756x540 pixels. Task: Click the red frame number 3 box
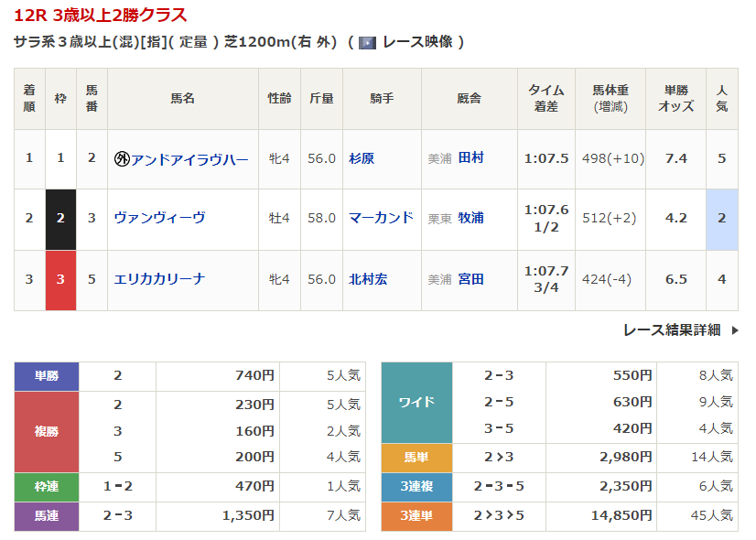point(60,279)
